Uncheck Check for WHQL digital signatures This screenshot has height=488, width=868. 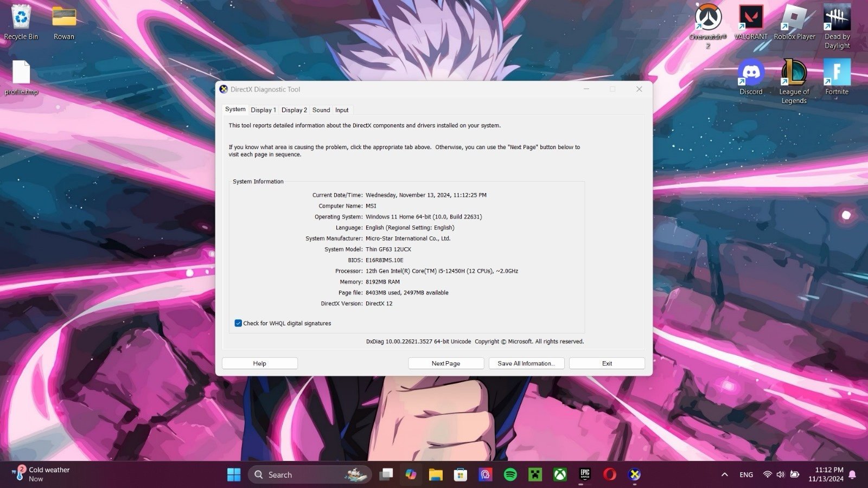238,323
